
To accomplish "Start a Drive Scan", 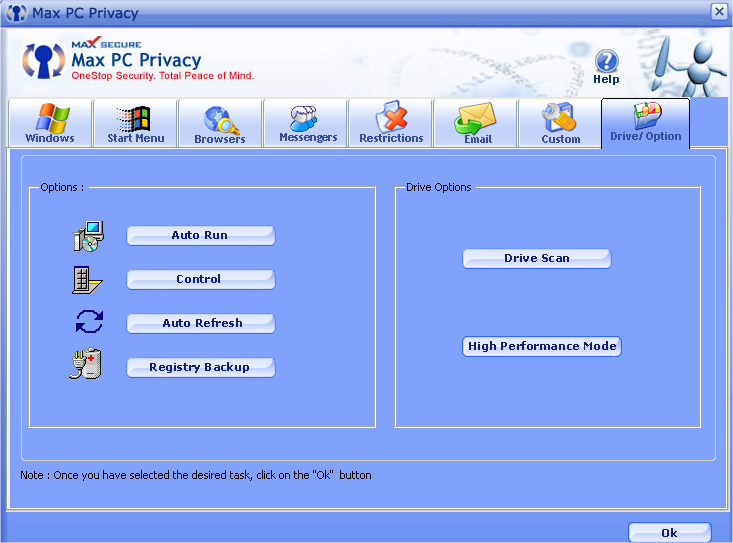I will [537, 258].
